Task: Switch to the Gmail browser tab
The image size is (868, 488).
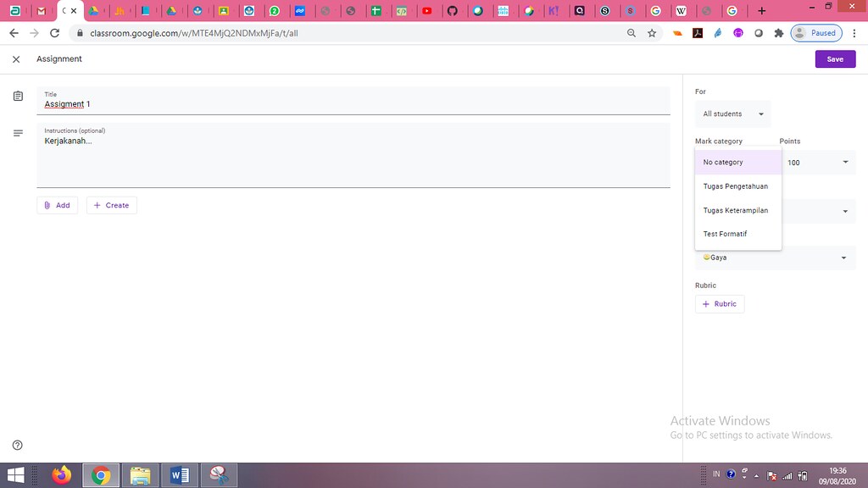Action: click(41, 11)
